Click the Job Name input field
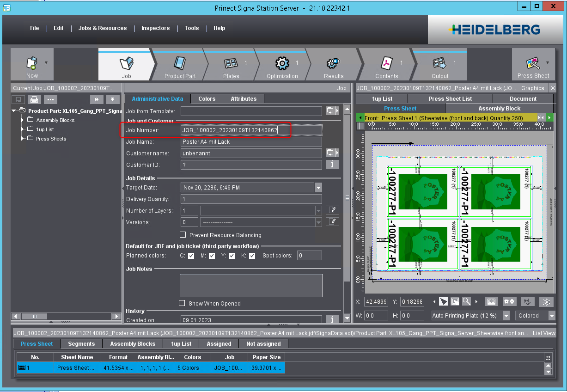 251,141
